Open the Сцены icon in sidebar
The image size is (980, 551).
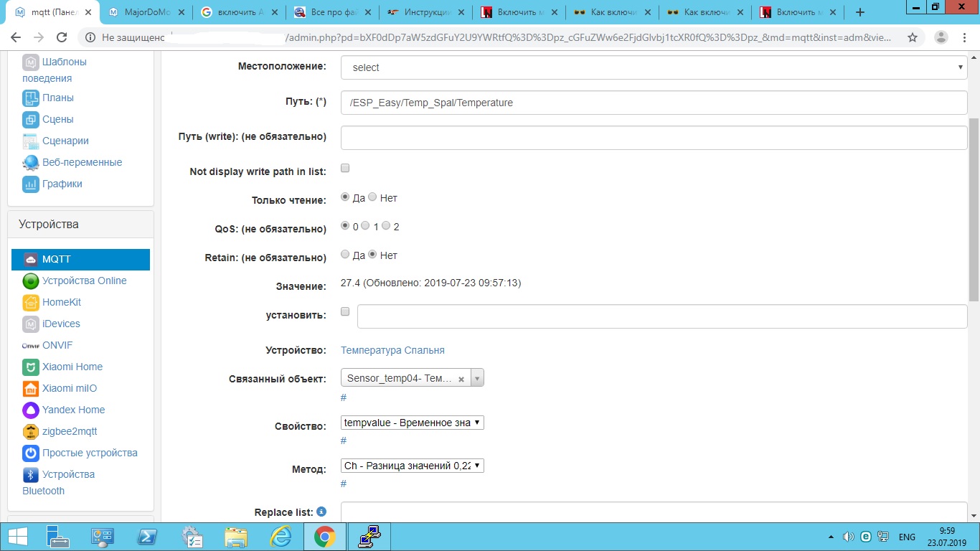30,120
